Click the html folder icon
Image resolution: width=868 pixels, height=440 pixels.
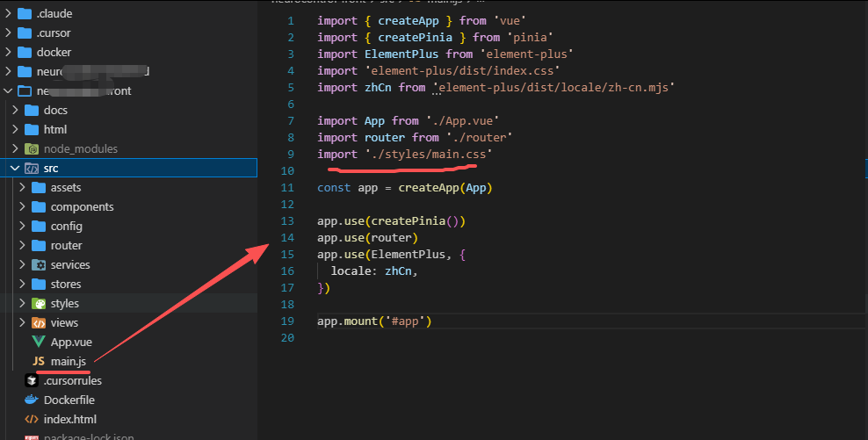32,129
